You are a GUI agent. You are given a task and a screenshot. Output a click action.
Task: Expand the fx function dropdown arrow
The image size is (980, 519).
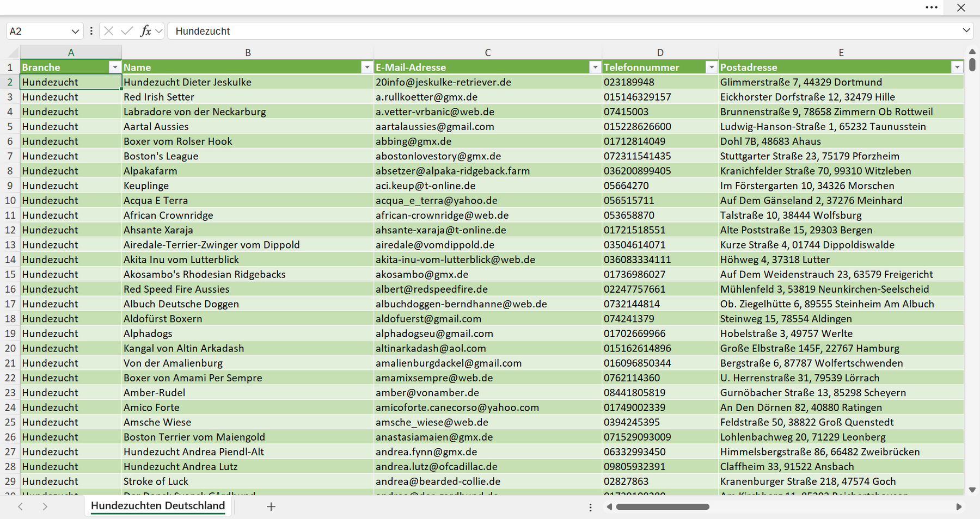point(158,31)
